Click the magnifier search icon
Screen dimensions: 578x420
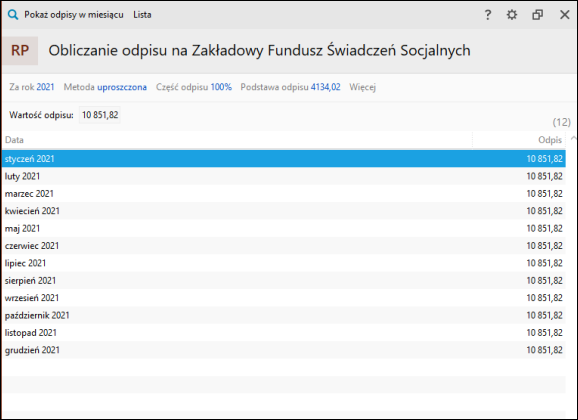(x=13, y=15)
